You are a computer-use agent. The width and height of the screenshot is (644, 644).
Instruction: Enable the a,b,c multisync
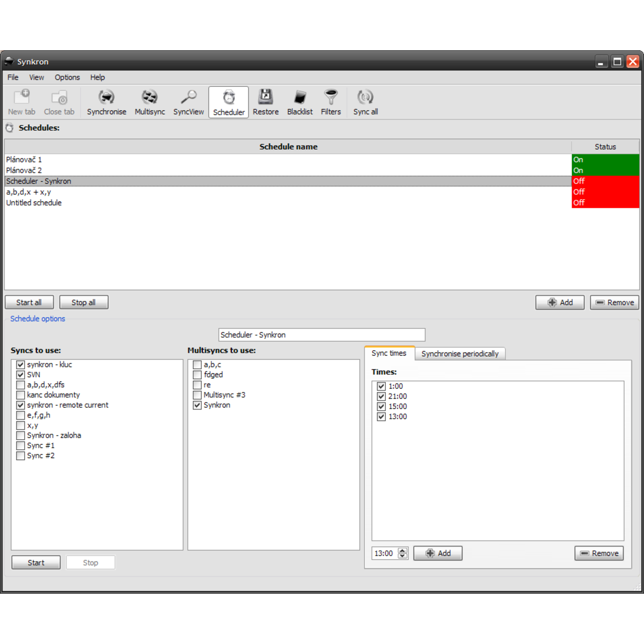click(197, 364)
